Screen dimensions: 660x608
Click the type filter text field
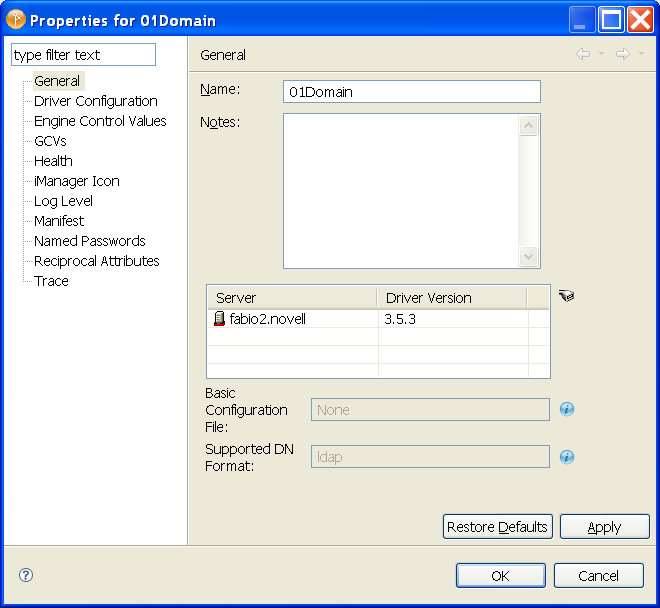83,54
